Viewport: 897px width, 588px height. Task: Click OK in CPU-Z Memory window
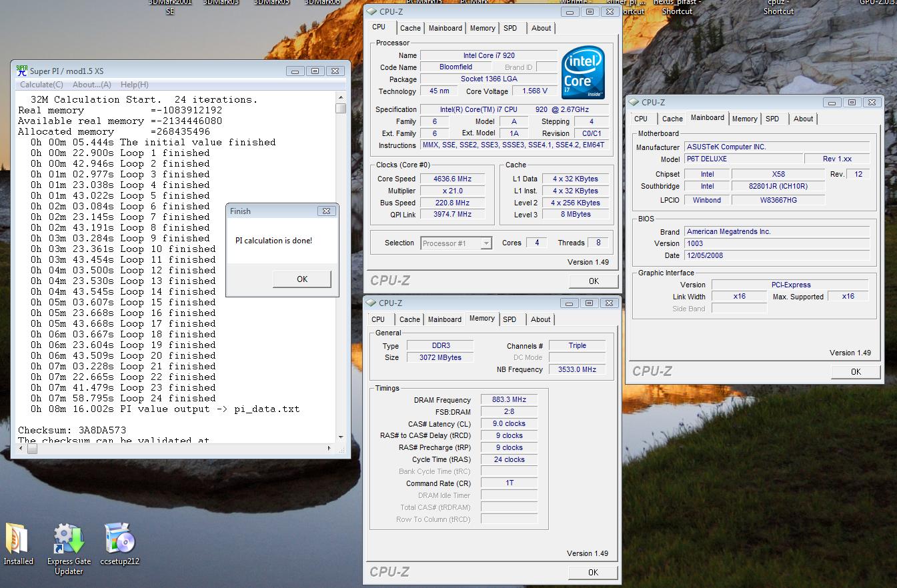tap(593, 572)
